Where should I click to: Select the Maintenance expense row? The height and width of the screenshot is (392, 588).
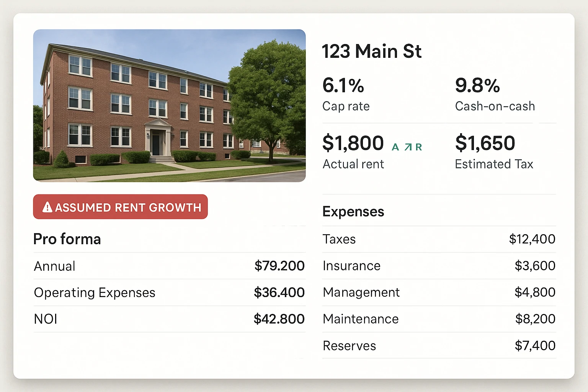[439, 319]
